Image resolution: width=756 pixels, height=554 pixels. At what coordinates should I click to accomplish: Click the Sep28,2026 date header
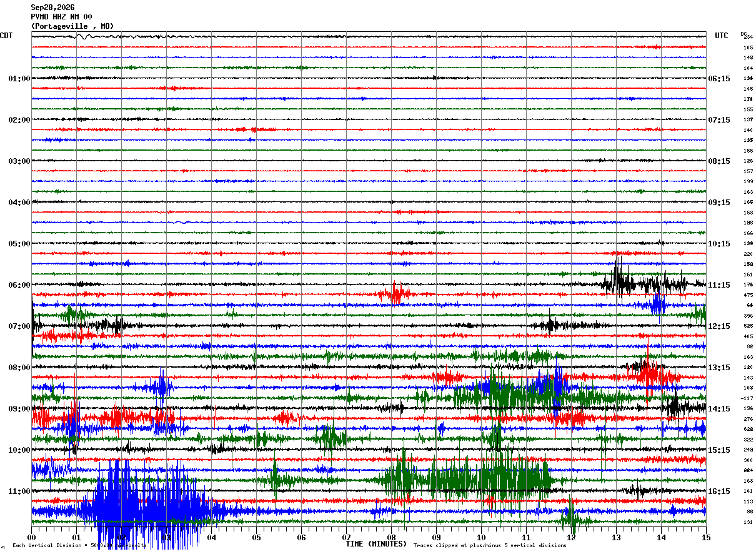pyautogui.click(x=52, y=8)
